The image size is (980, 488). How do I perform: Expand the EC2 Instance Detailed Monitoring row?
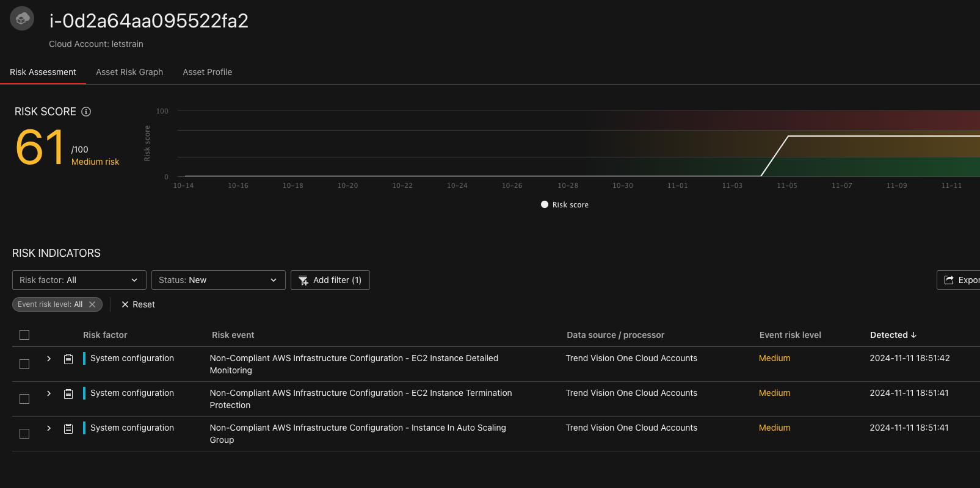[49, 359]
